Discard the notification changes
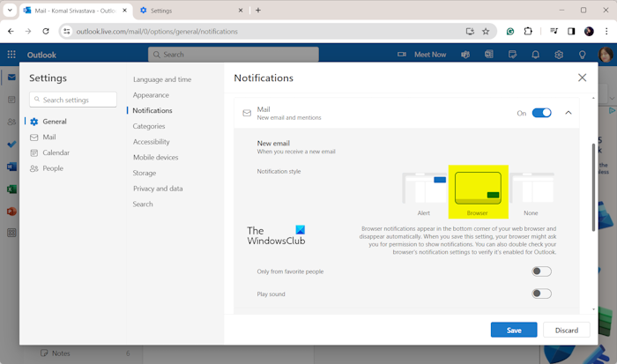 (567, 331)
